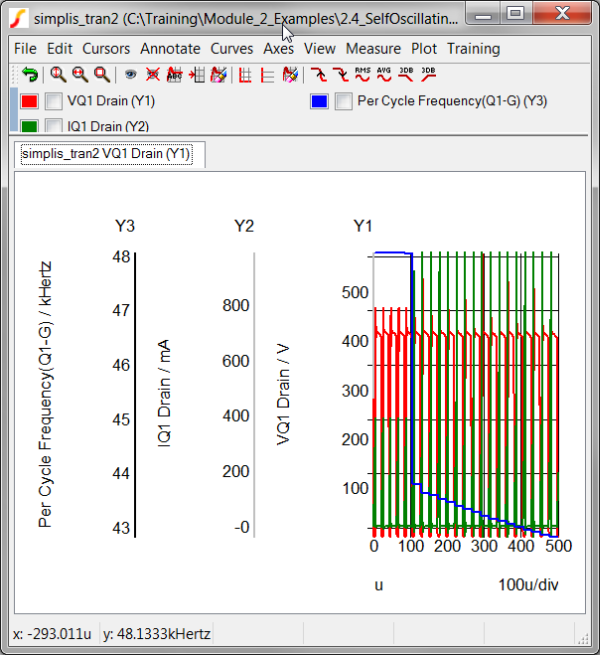600x655 pixels.
Task: Click the 100u/div x-axis scale text
Action: pos(528,585)
